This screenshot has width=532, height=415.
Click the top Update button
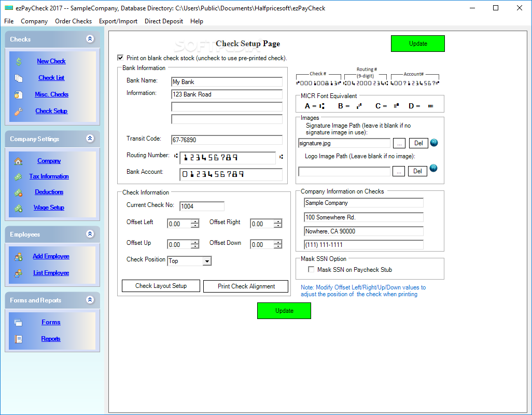(x=417, y=44)
